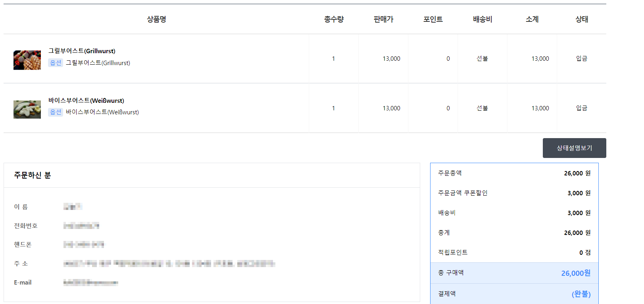Select the 판매가 column header

(x=383, y=19)
